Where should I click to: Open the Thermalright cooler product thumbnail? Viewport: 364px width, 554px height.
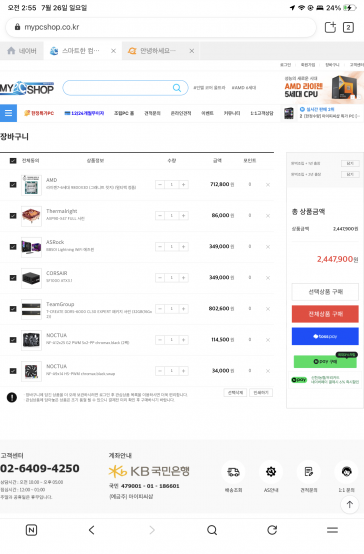(31, 216)
